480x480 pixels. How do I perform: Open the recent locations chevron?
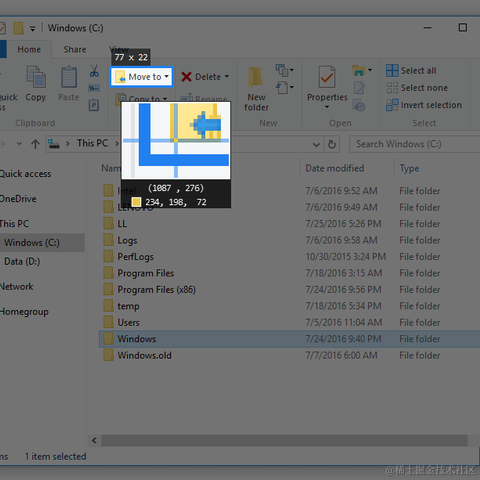tap(19, 144)
